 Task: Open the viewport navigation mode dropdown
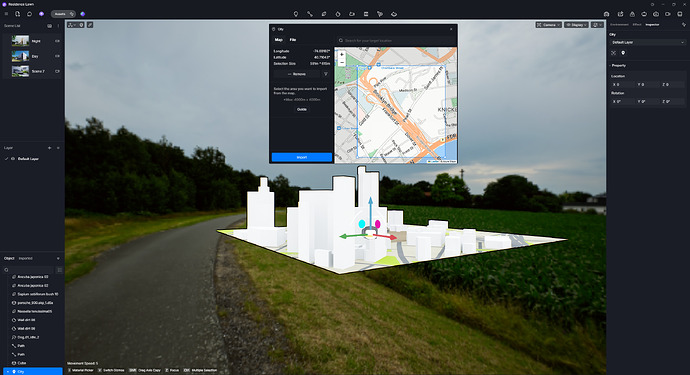72,25
